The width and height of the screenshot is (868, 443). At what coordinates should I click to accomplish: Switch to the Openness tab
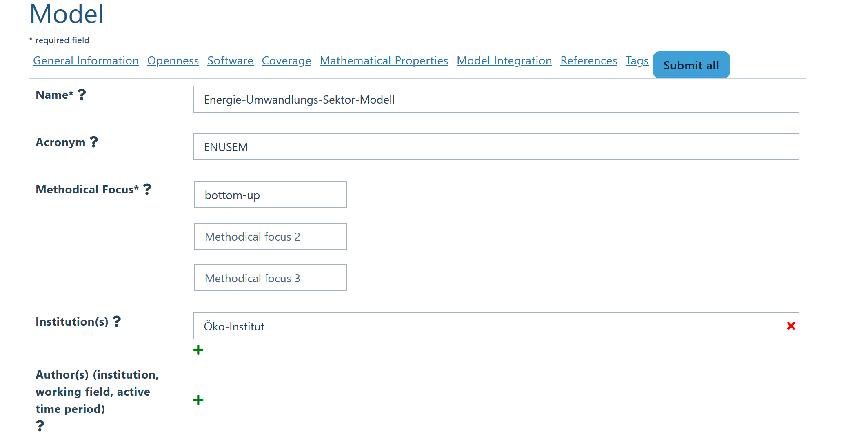tap(173, 60)
